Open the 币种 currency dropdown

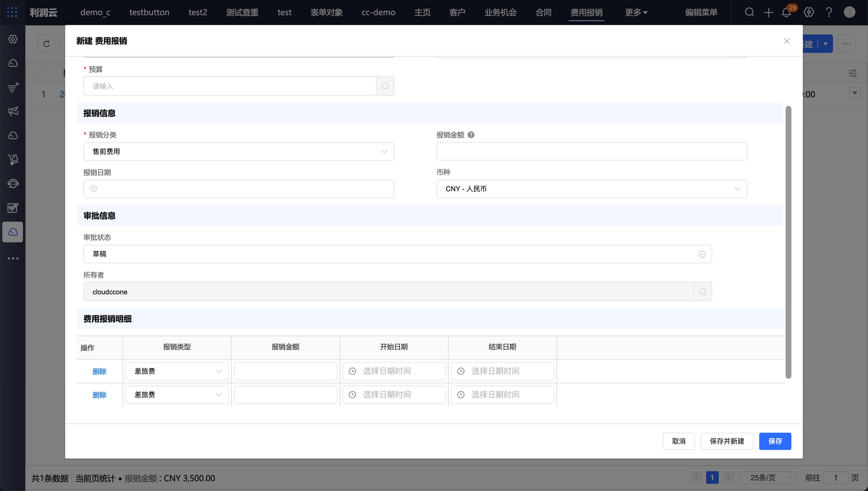click(x=592, y=189)
